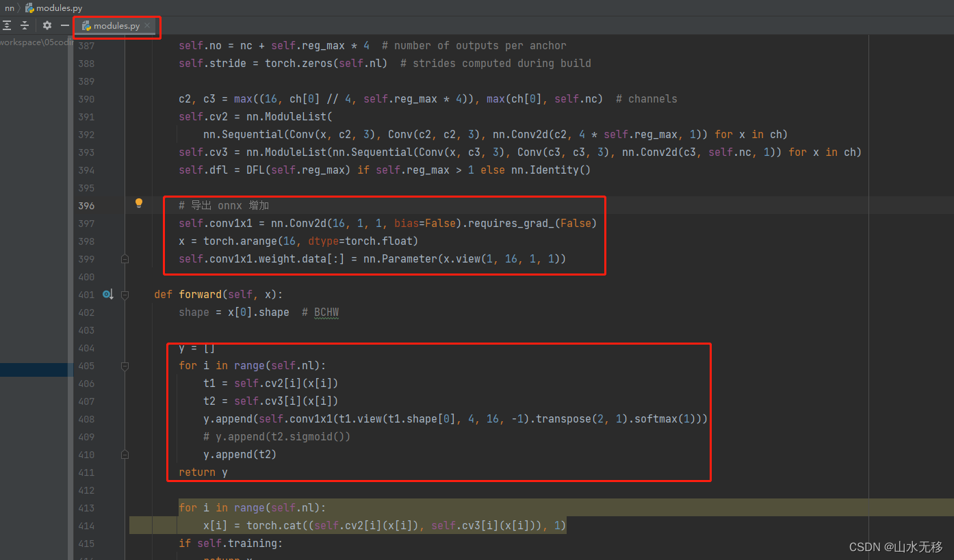Image resolution: width=954 pixels, height=560 pixels.
Task: Hide the project panel with minus icon
Action: (x=65, y=25)
